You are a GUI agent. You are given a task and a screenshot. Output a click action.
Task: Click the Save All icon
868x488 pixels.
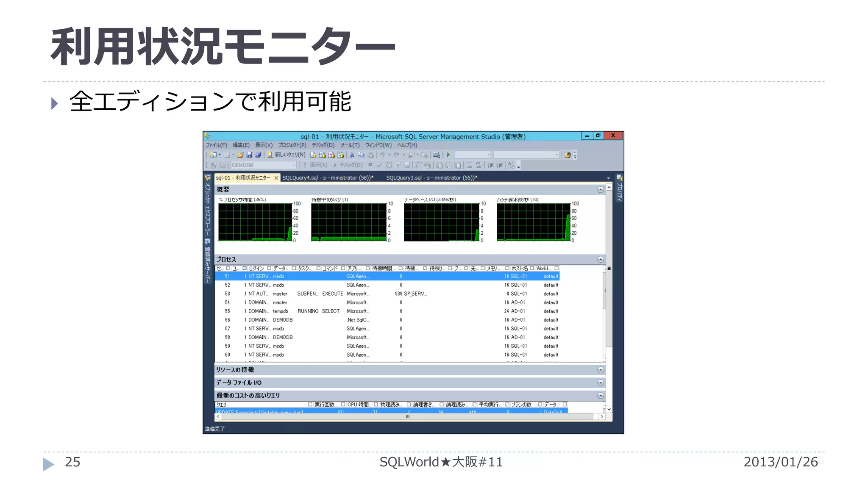[x=258, y=155]
